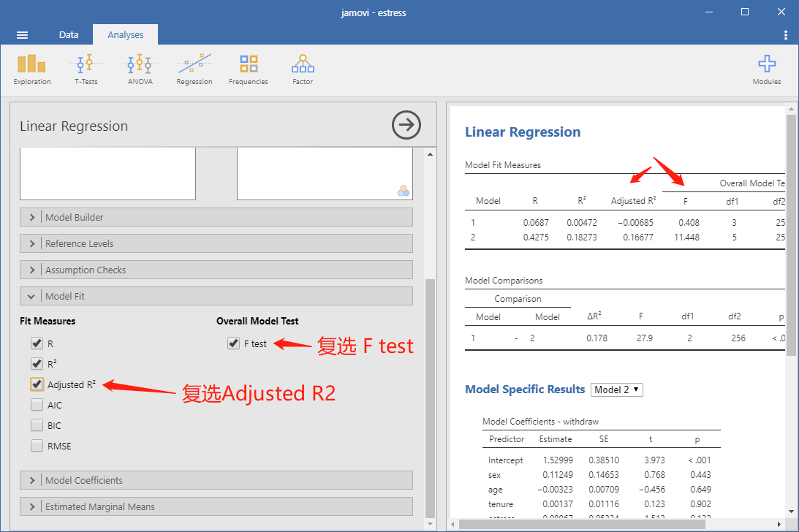Image resolution: width=799 pixels, height=532 pixels.
Task: Open the Regression analyses menu
Action: pyautogui.click(x=194, y=70)
